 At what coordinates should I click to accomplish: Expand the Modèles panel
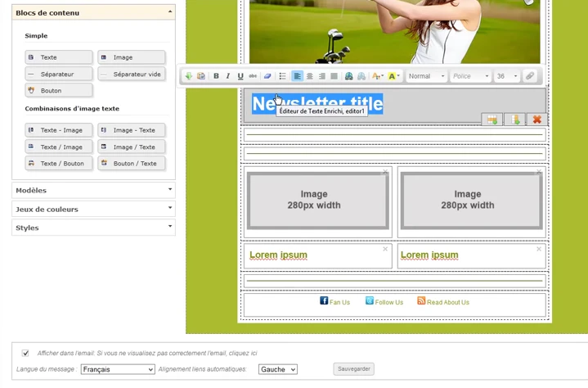(94, 190)
